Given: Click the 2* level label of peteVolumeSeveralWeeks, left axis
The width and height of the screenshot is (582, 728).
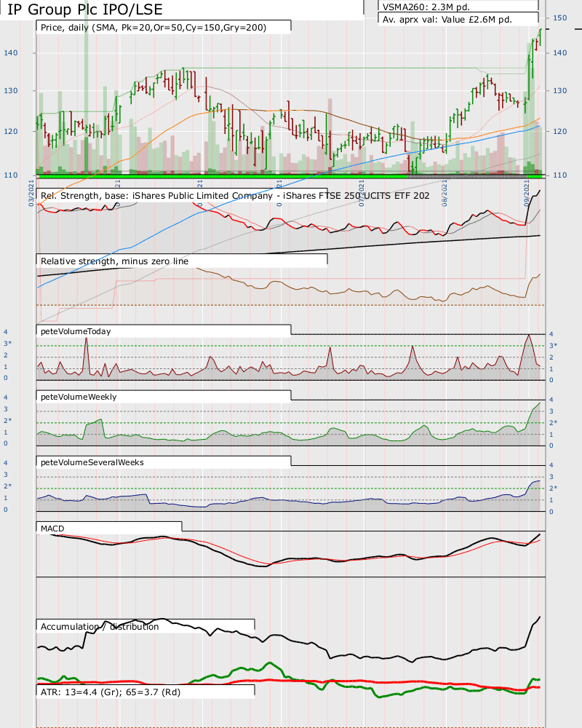Looking at the screenshot, I should coord(7,486).
